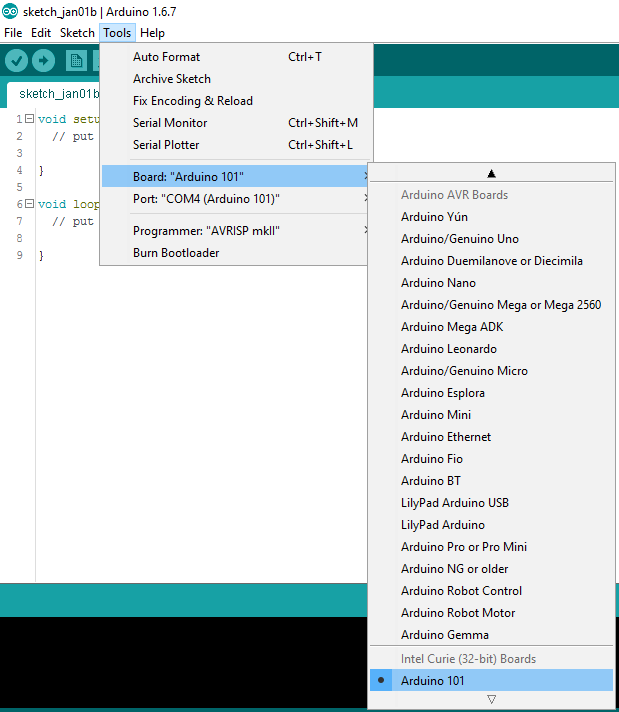
Task: Open the Serial Plotter
Action: point(236,145)
